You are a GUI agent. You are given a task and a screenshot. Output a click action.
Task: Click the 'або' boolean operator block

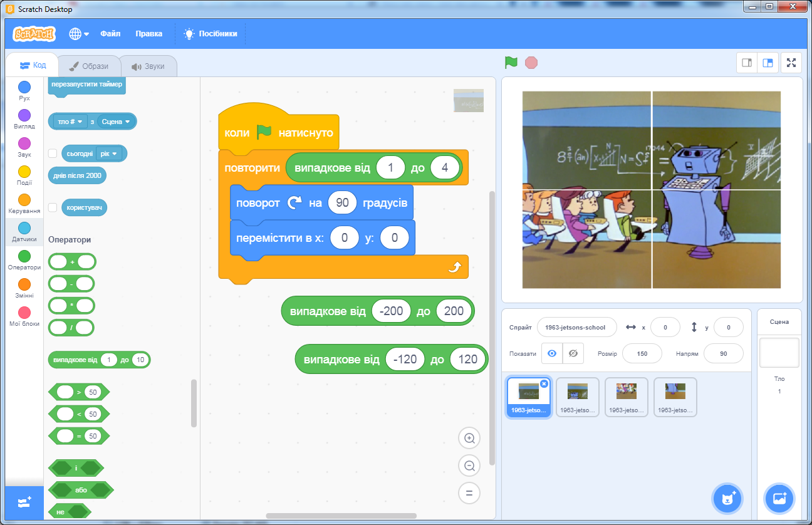[x=81, y=489]
